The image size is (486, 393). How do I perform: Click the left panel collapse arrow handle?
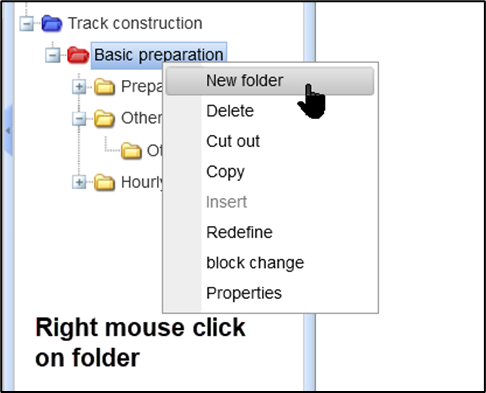pyautogui.click(x=8, y=131)
